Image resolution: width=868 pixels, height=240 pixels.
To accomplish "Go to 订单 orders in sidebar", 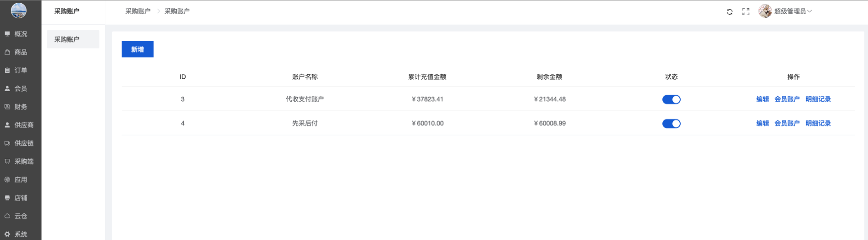I will point(20,71).
